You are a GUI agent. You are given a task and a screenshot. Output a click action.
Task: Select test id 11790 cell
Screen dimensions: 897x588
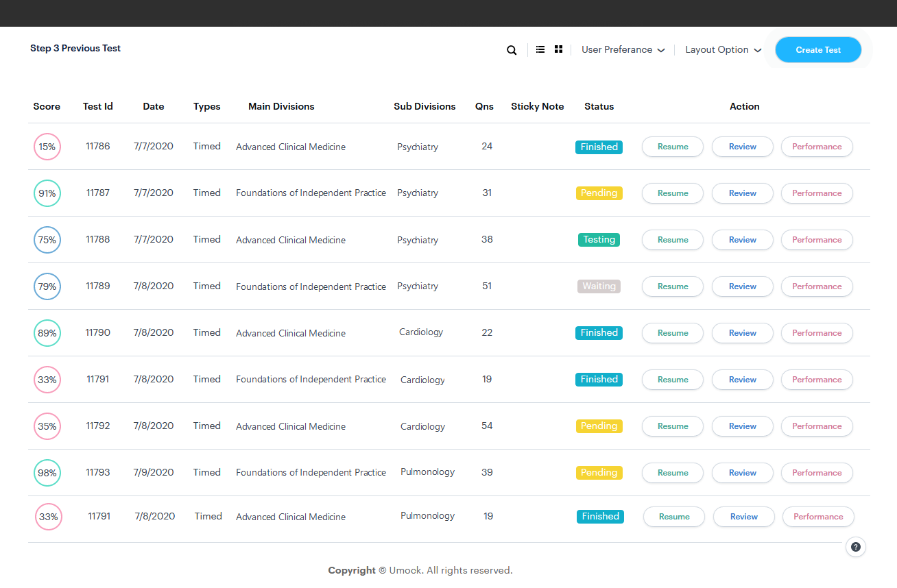98,333
